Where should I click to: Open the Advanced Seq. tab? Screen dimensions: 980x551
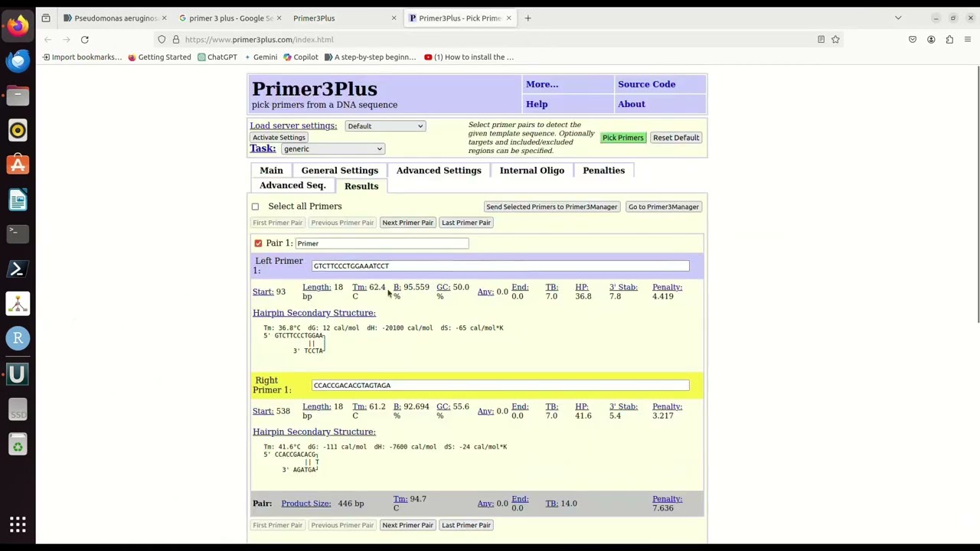pos(292,186)
